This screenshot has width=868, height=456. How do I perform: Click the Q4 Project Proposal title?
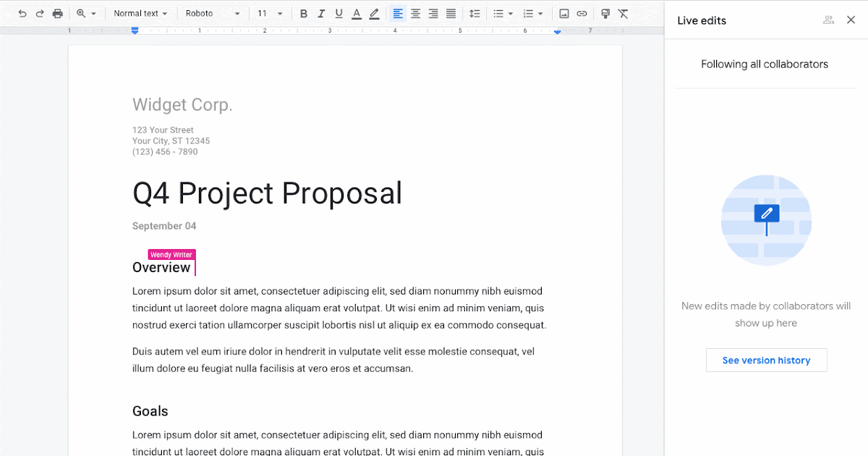(267, 193)
